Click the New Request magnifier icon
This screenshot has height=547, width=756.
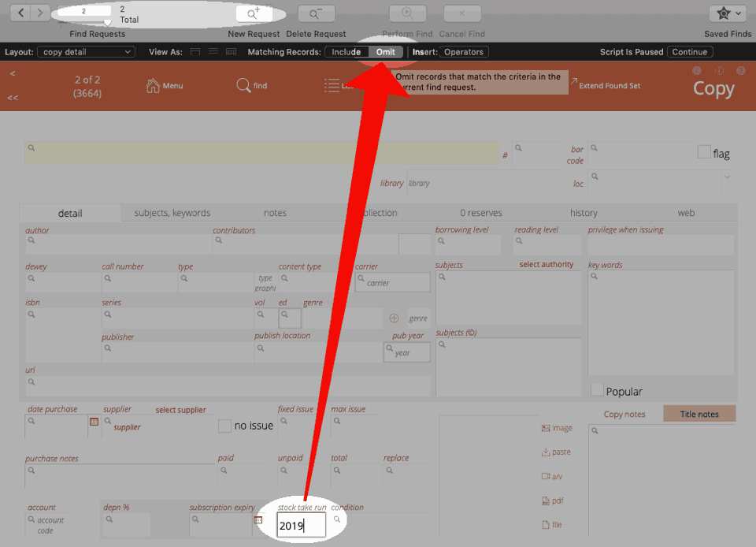(x=254, y=14)
